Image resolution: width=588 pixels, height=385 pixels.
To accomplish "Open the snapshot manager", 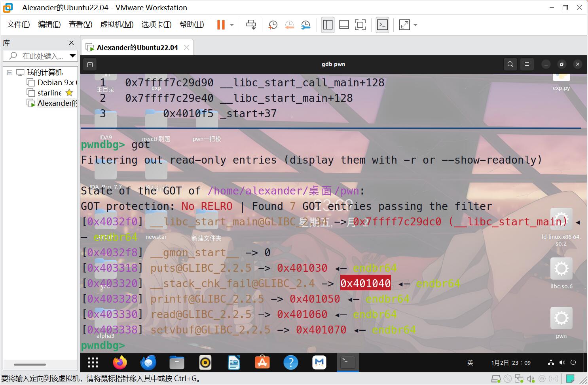I will pyautogui.click(x=306, y=25).
